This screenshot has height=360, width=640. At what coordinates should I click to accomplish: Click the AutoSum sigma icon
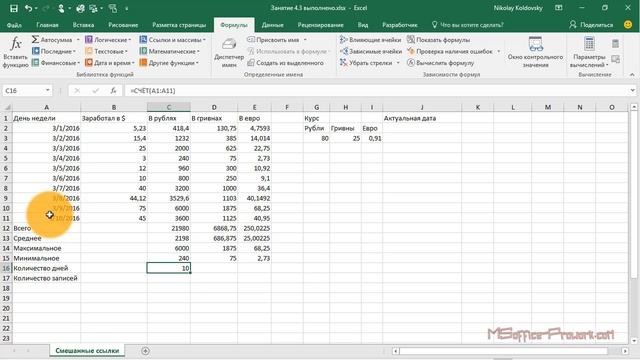pyautogui.click(x=36, y=40)
